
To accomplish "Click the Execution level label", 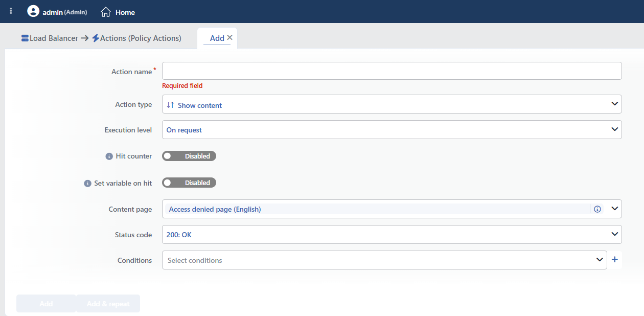I will tap(128, 130).
